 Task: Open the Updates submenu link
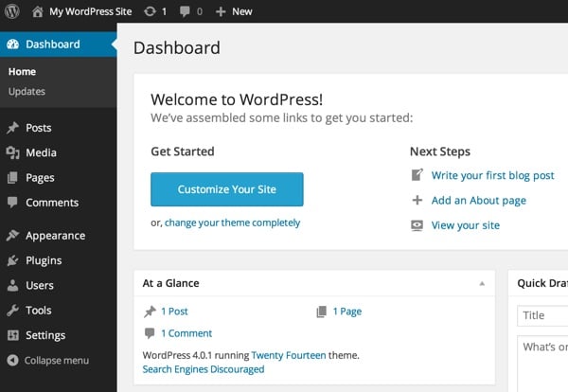coord(27,92)
